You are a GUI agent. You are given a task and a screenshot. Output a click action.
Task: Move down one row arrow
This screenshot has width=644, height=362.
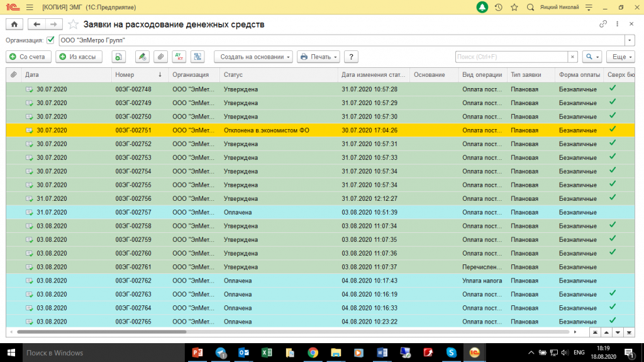pyautogui.click(x=618, y=332)
